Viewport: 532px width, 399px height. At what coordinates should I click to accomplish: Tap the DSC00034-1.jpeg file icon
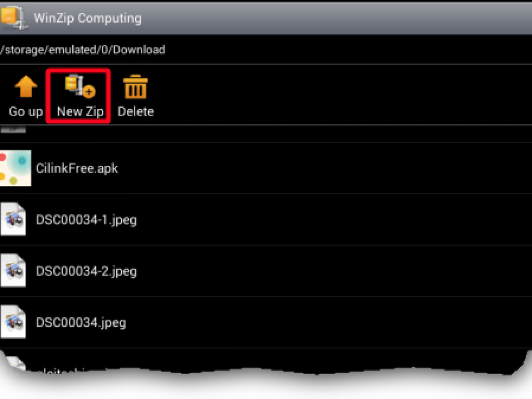13,219
